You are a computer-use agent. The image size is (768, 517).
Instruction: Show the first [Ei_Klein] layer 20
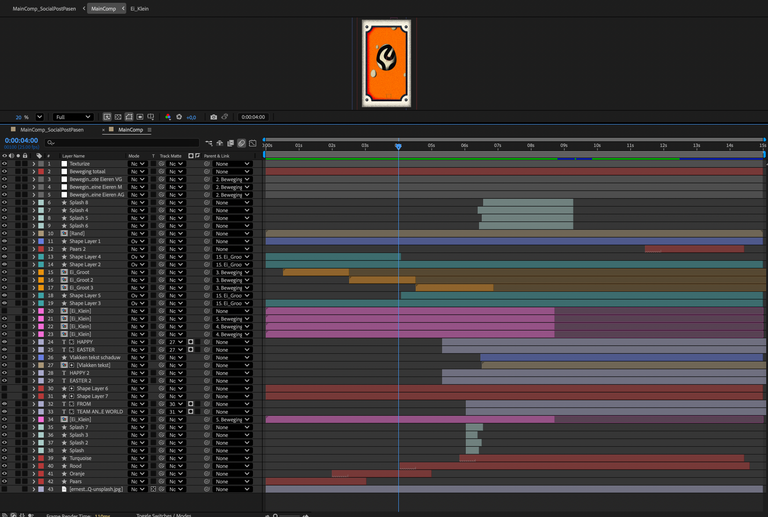pos(4,311)
